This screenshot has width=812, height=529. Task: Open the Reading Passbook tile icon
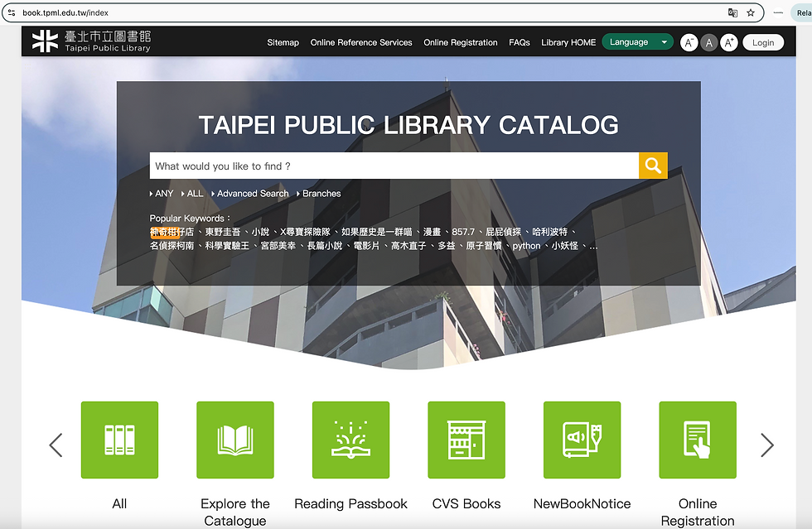point(350,440)
